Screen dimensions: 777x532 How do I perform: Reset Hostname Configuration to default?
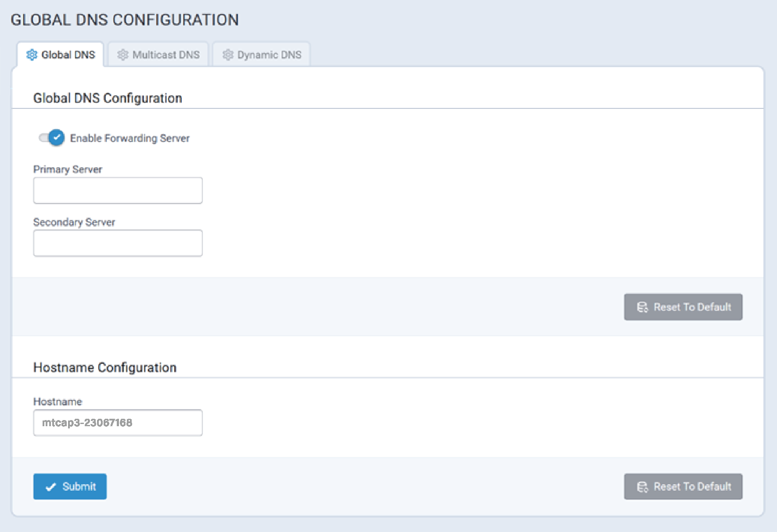point(683,487)
